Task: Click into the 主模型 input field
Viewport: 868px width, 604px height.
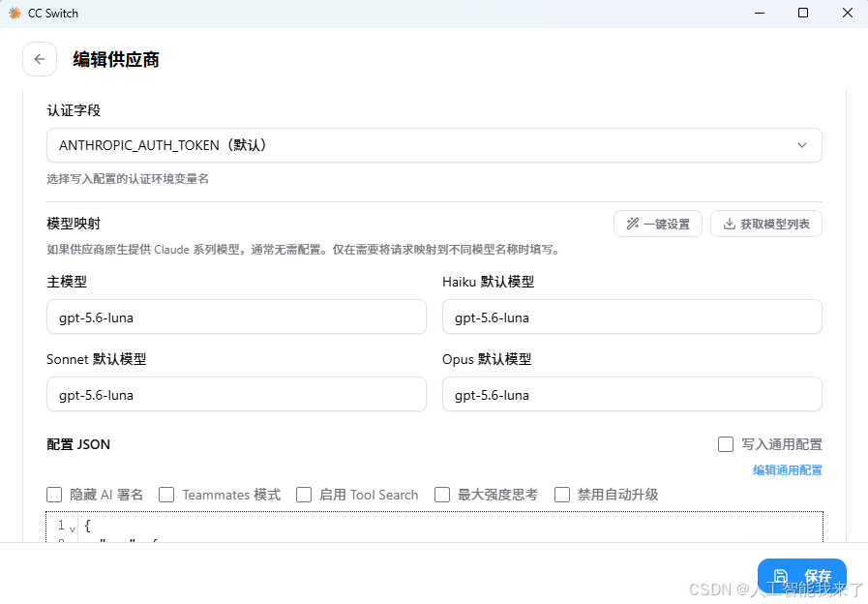Action: pos(236,317)
